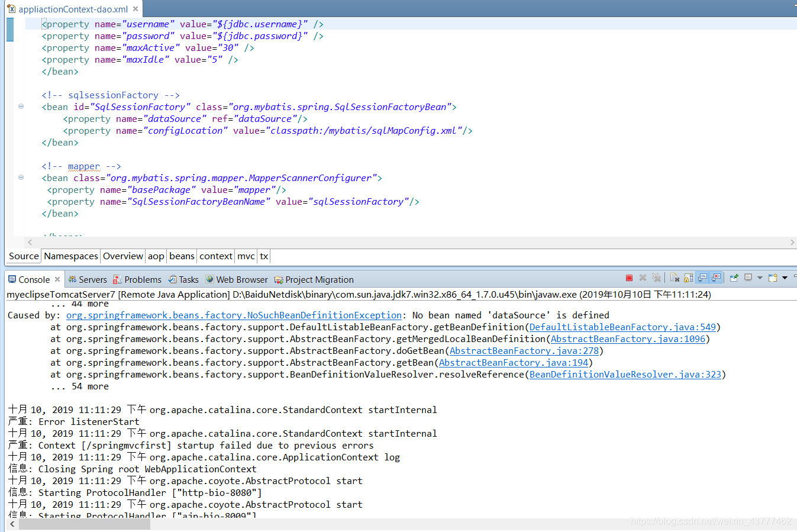Click the 'basePackage' property line in editor
The image size is (797, 532).
click(x=167, y=190)
